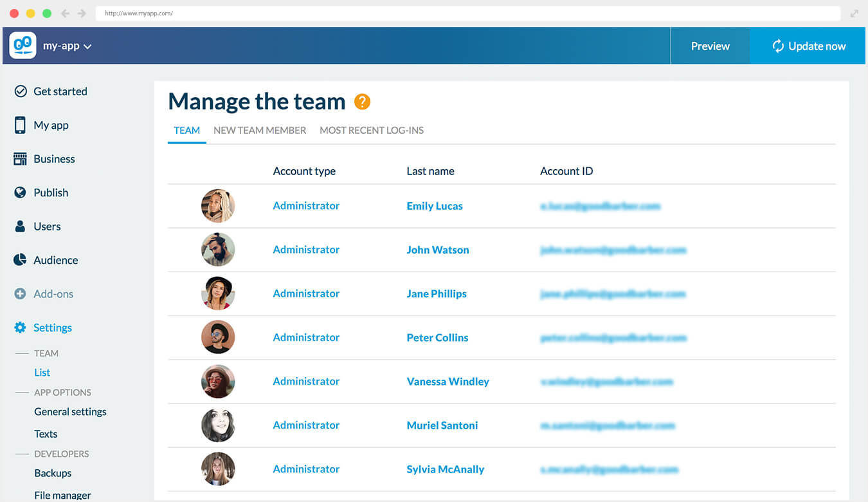The height and width of the screenshot is (502, 868).
Task: Click the browser URL address bar
Action: pos(468,14)
